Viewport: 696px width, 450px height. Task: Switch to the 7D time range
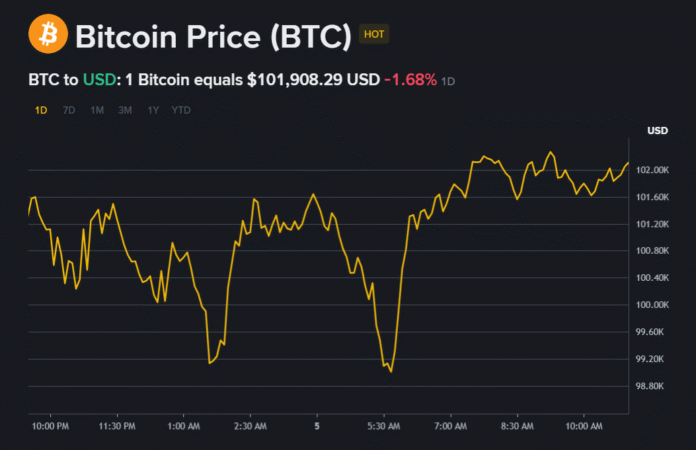click(69, 110)
